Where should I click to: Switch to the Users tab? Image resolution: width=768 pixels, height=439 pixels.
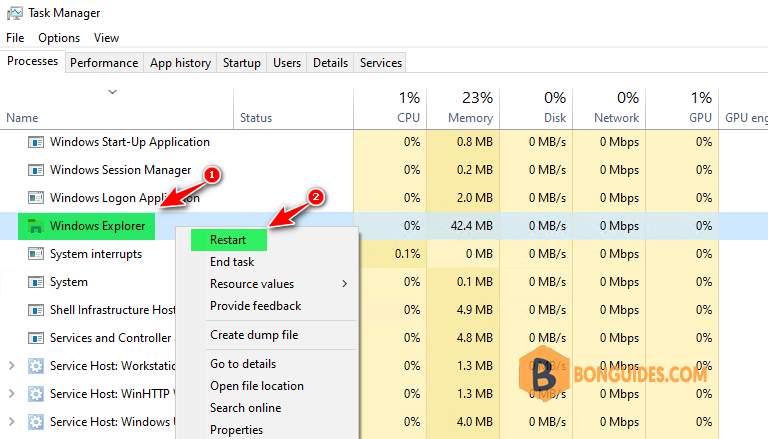click(x=287, y=63)
